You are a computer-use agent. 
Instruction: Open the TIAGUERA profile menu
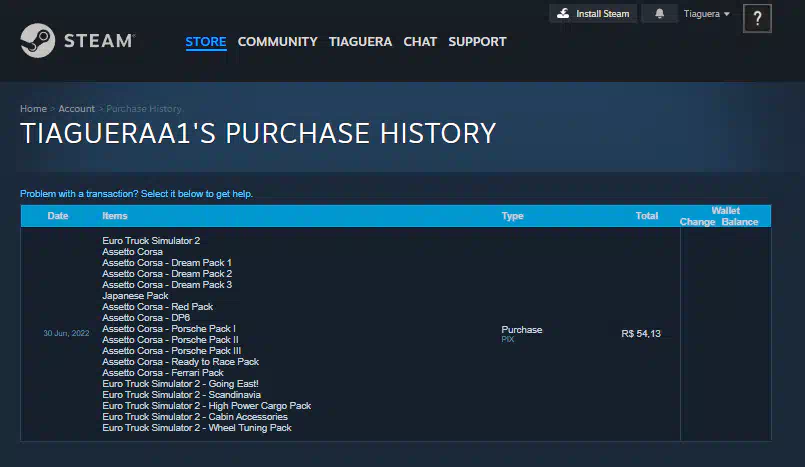click(x=360, y=42)
